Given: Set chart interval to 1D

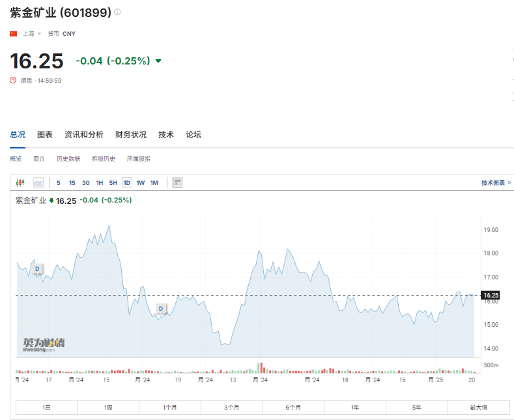Looking at the screenshot, I should (127, 183).
